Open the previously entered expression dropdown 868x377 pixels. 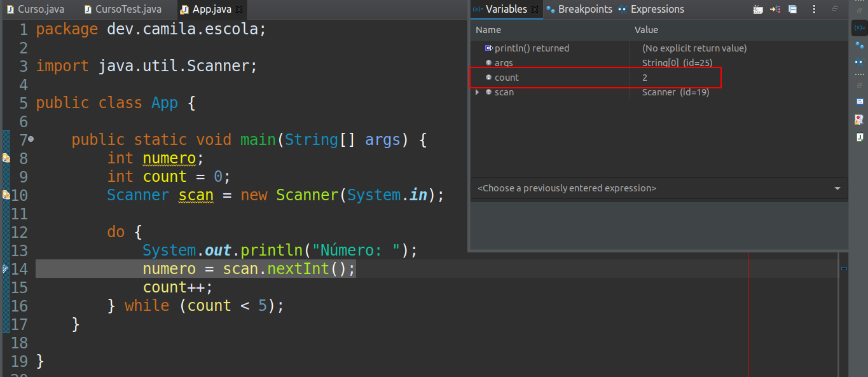[837, 189]
